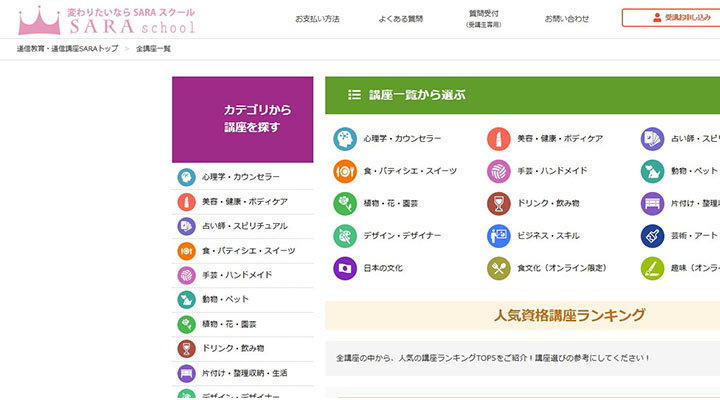720x400 pixels.
Task: Open main grid link 美容・健康・ボディケア
Action: (x=560, y=138)
